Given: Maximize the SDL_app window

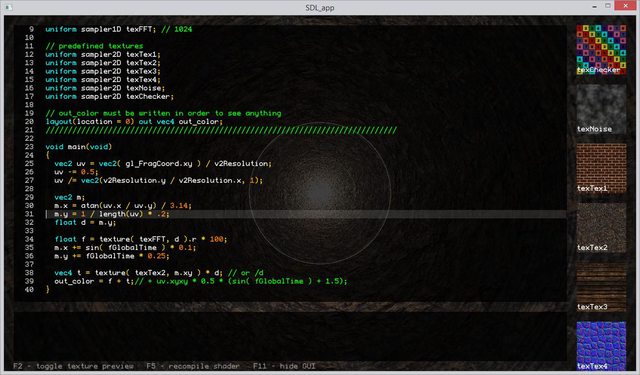Looking at the screenshot, I should (608, 6).
